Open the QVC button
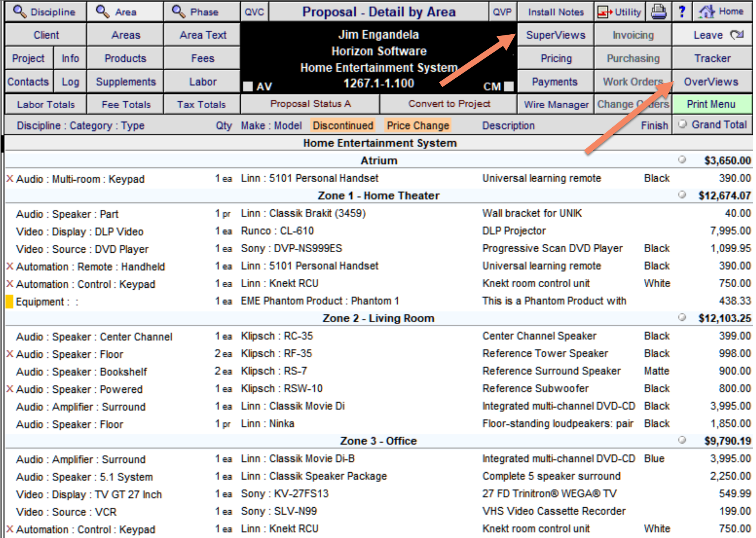 (x=254, y=12)
